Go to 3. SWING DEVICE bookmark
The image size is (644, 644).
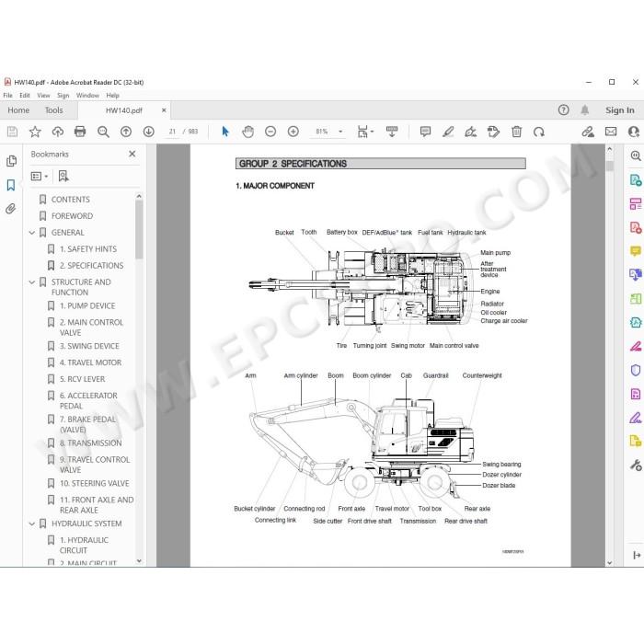tap(89, 346)
